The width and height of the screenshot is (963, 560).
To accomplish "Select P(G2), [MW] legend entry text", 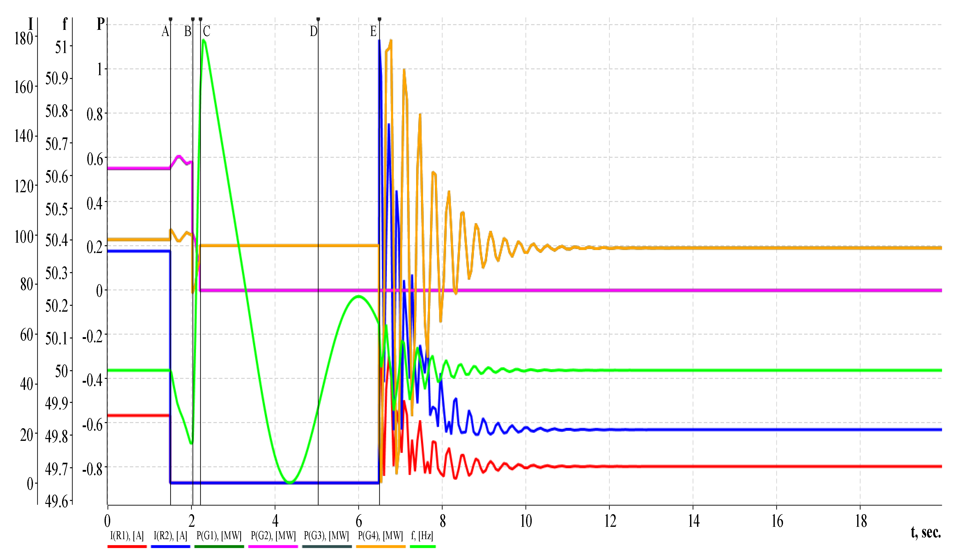I will click(273, 536).
